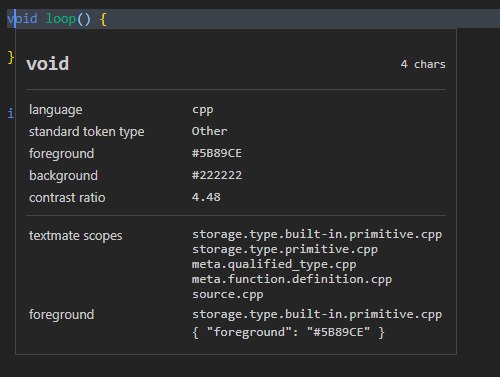The height and width of the screenshot is (377, 500).
Task: Click the foreground JSON rule text
Action: [288, 332]
